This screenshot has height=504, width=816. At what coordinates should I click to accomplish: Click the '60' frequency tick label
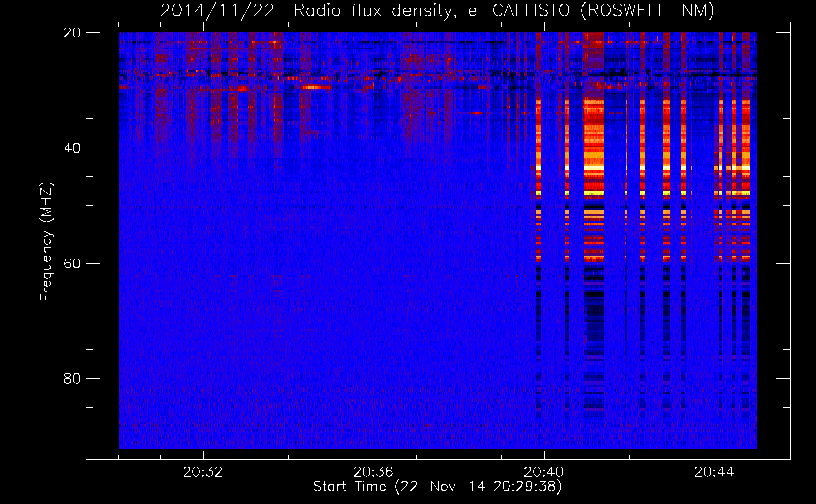click(x=72, y=264)
